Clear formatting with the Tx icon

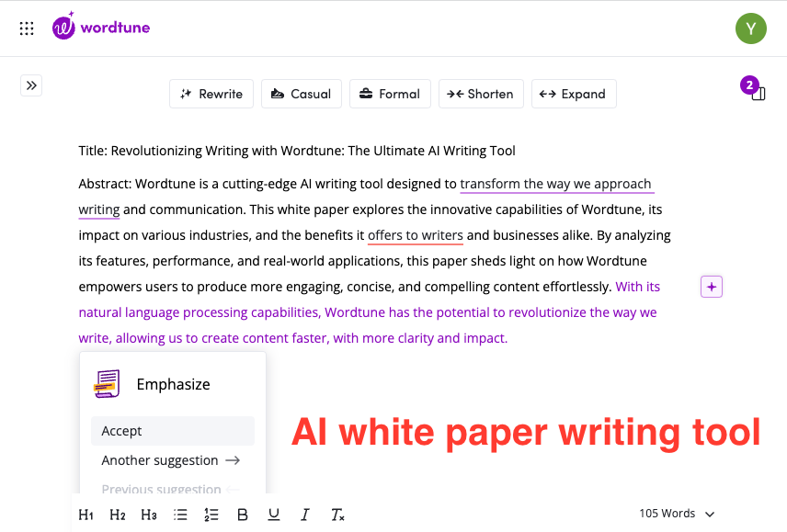pyautogui.click(x=336, y=515)
